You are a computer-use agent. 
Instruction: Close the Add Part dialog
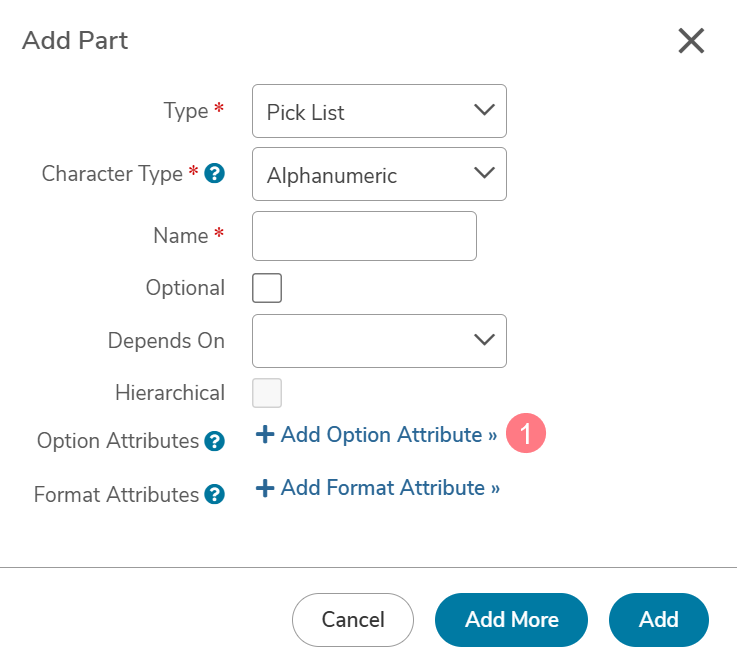[x=691, y=40]
